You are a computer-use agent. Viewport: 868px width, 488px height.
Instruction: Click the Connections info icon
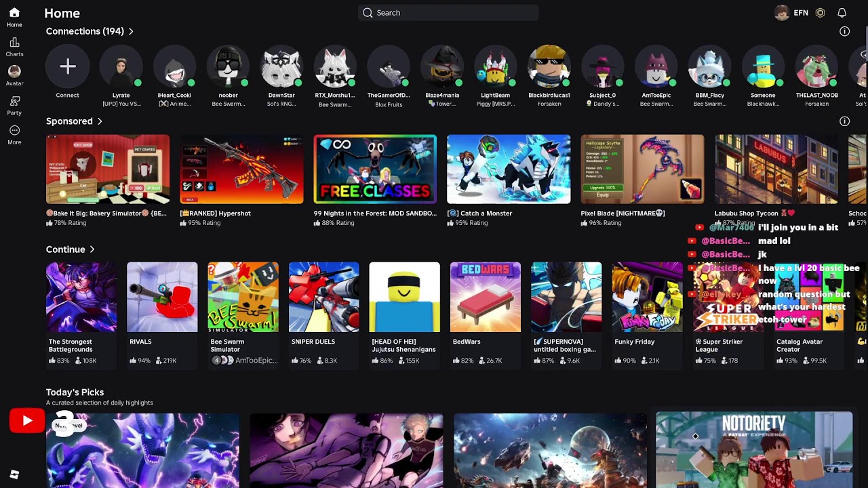(844, 31)
